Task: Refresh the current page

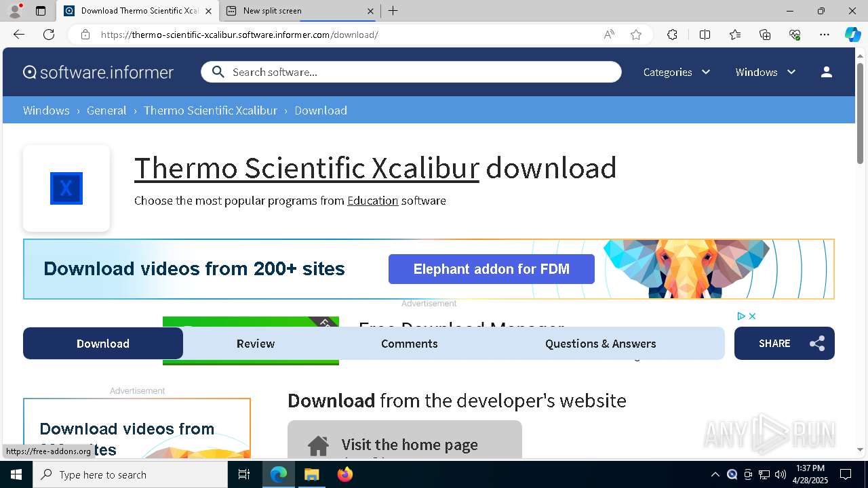Action: (x=49, y=35)
